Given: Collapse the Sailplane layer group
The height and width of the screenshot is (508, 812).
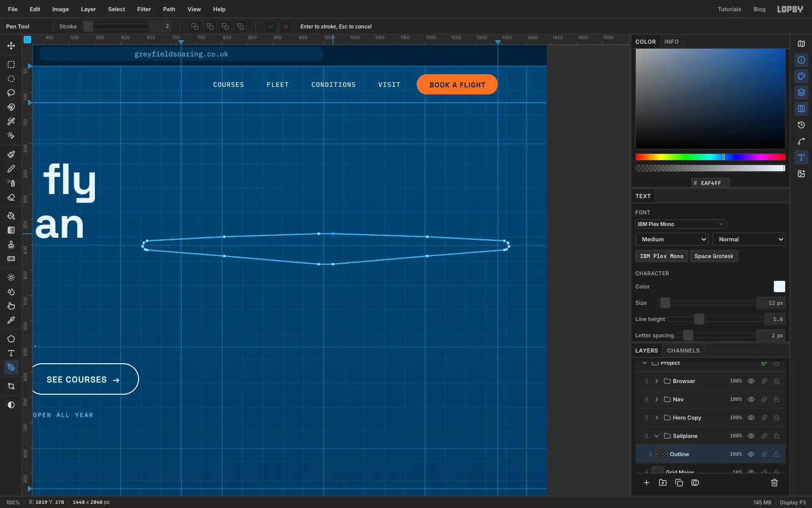Looking at the screenshot, I should pos(657,436).
